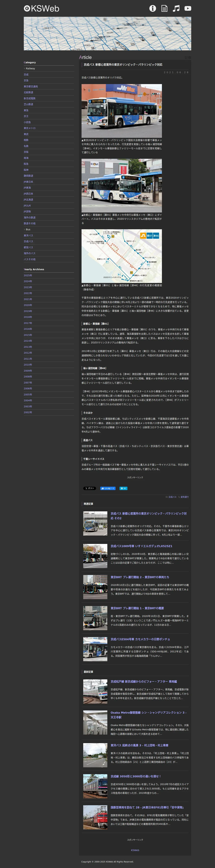
Task: Open article Osaka Metro御堂筋線 シャンデリアコレクション 3
Action: click(149, 715)
